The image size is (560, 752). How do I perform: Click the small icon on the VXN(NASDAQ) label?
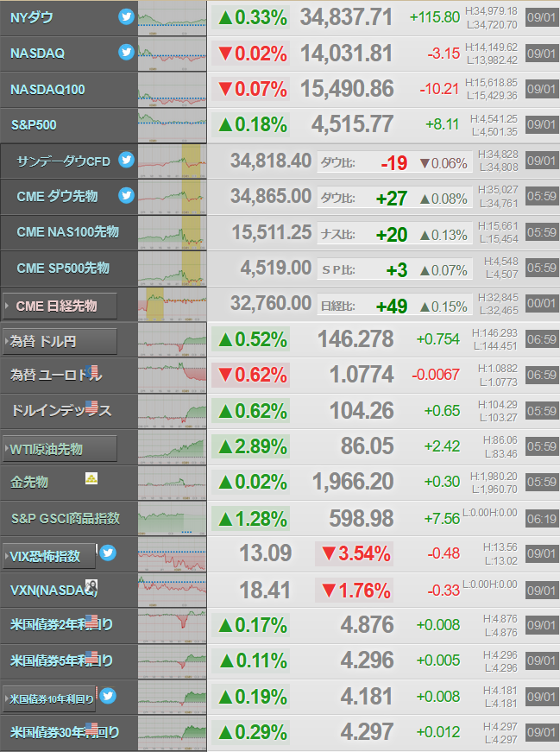tap(91, 585)
